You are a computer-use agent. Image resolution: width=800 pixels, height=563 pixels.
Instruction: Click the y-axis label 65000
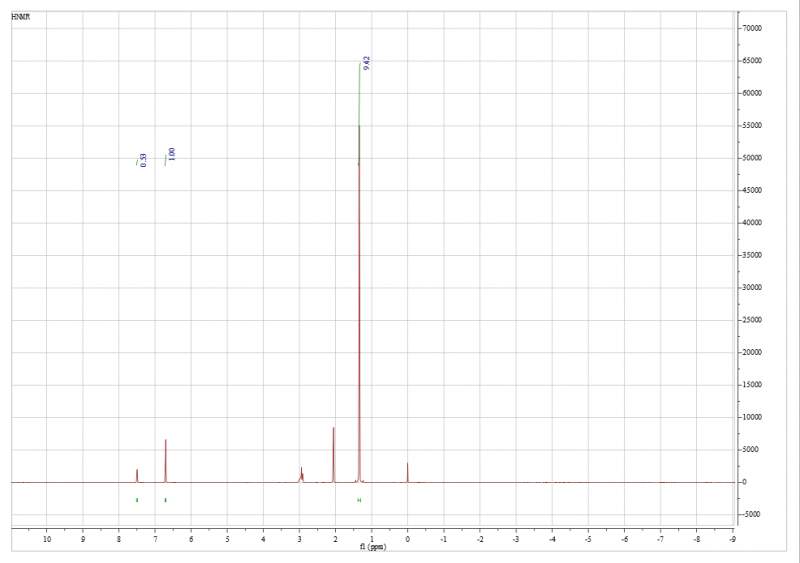[753, 61]
